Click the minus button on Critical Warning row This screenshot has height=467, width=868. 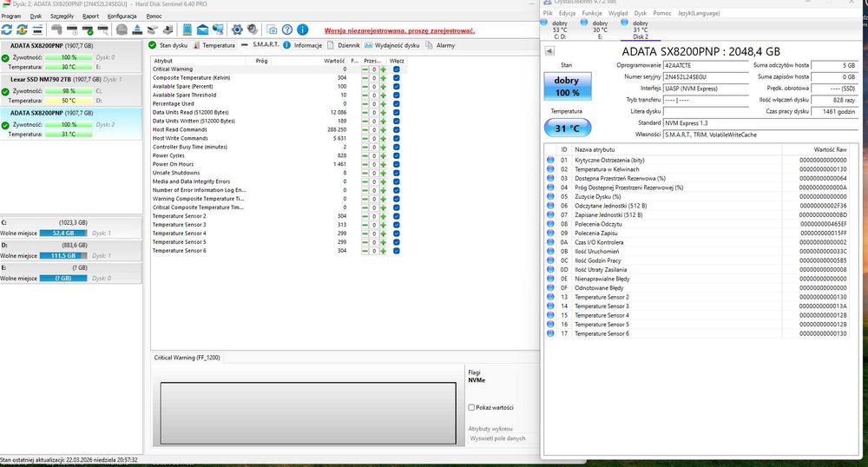(x=365, y=69)
